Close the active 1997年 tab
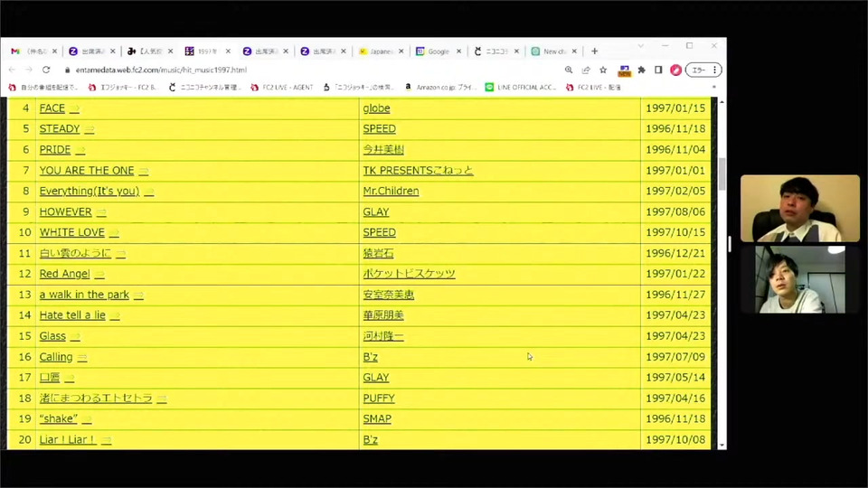868x488 pixels. click(x=228, y=51)
